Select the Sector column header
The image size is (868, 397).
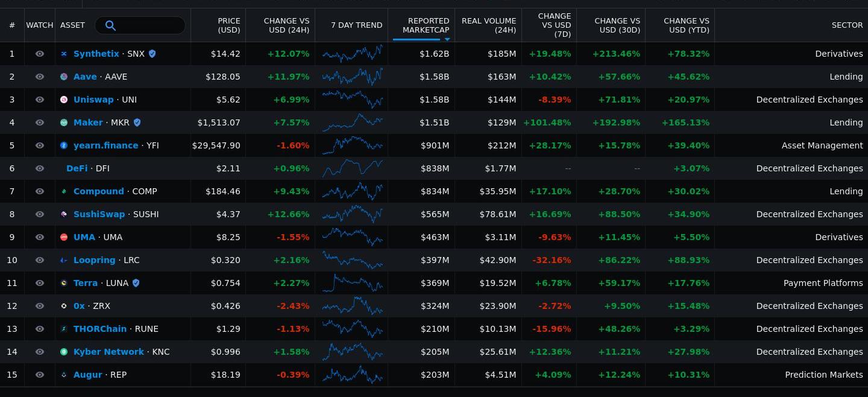tap(847, 25)
